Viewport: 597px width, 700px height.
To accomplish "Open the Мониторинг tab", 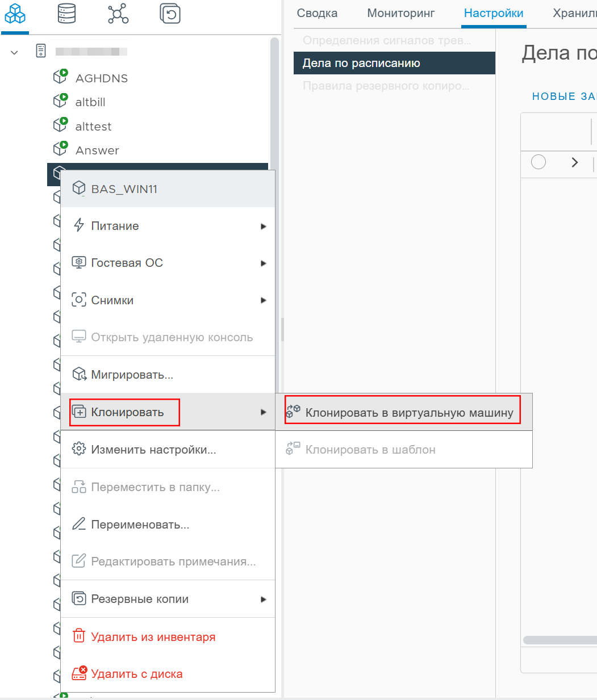I will point(401,13).
